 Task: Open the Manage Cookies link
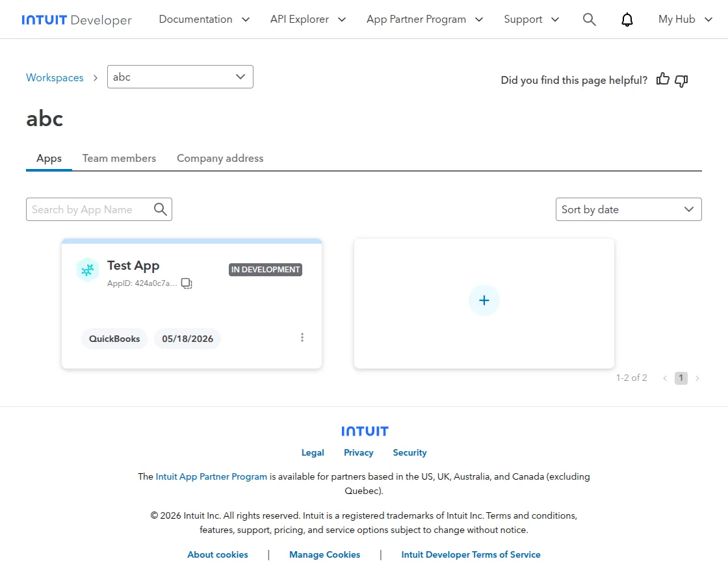pos(324,555)
